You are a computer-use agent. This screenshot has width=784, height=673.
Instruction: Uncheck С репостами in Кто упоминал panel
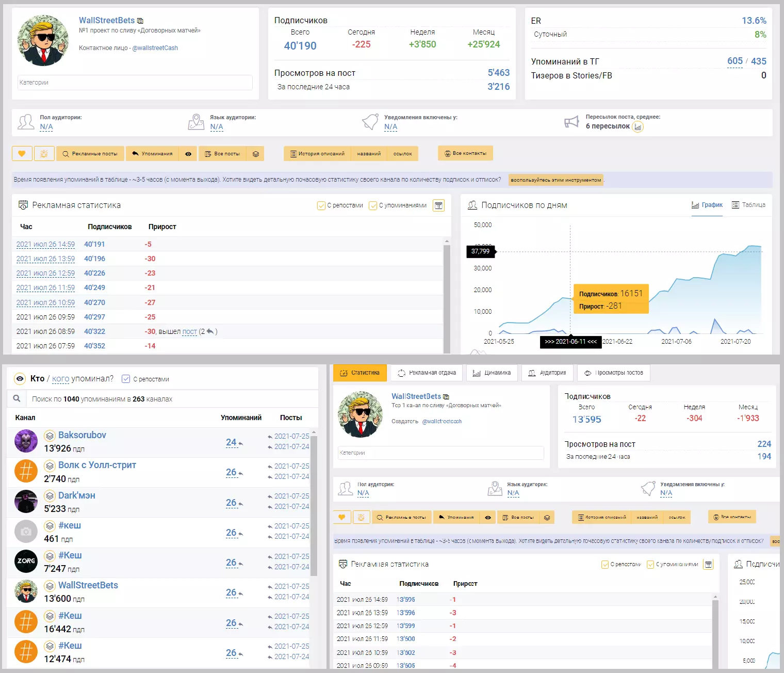(x=126, y=379)
